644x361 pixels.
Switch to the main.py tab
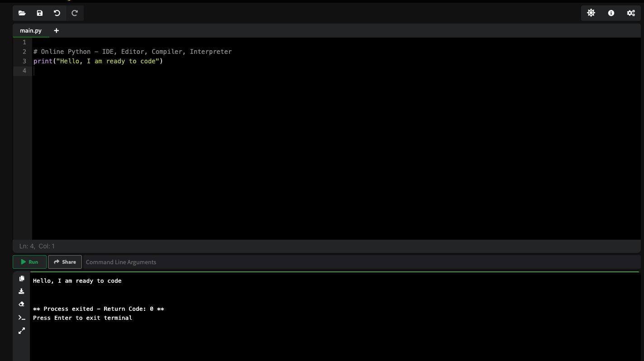30,30
